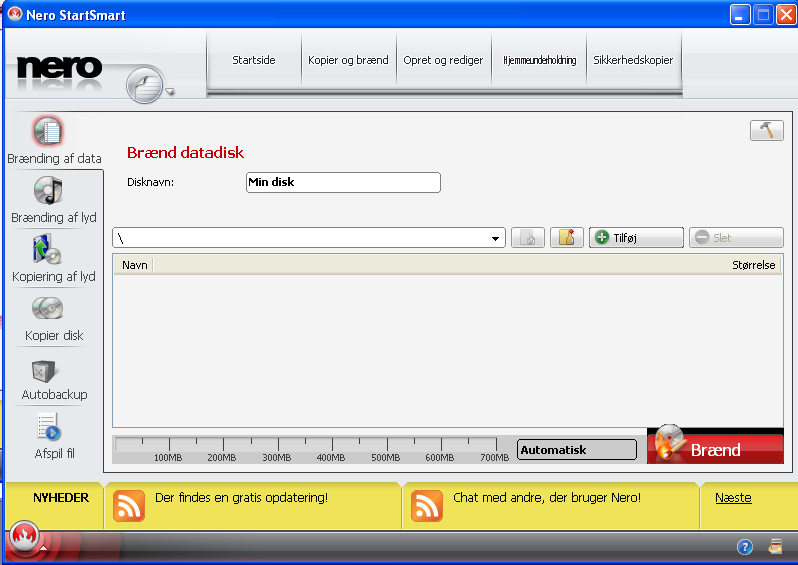Launch the Afspil fil playlist icon
Screen dimensions: 798x565
tap(48, 427)
